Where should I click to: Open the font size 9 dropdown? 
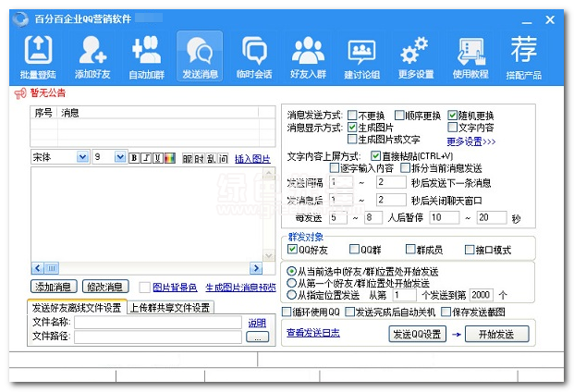(x=120, y=157)
